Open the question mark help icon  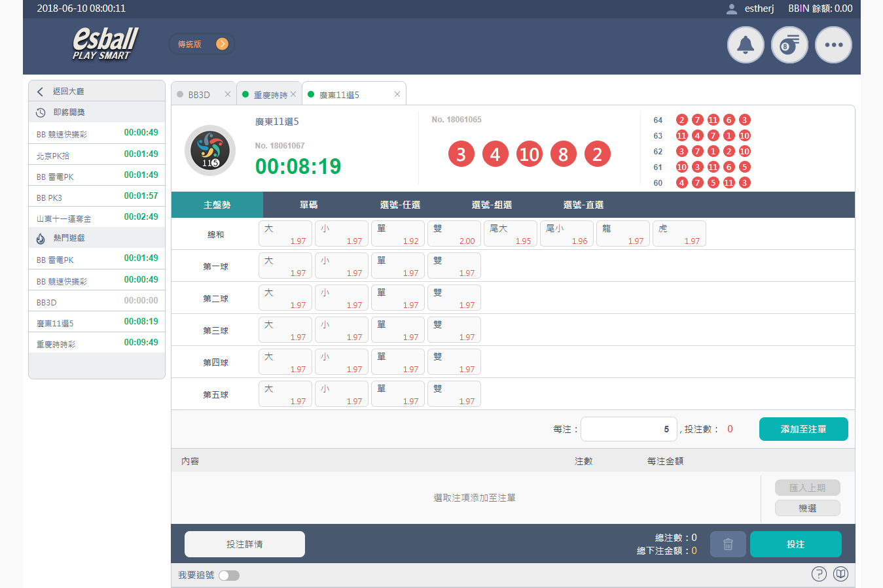(x=819, y=574)
